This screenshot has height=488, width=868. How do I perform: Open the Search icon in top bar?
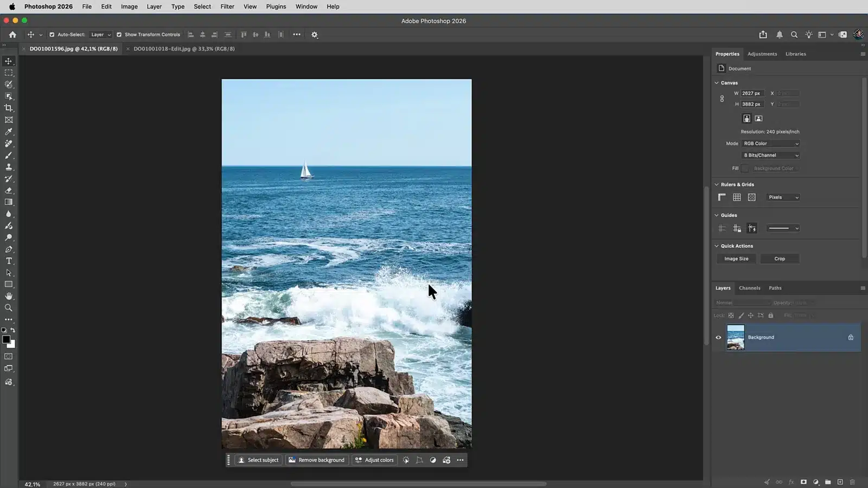794,35
